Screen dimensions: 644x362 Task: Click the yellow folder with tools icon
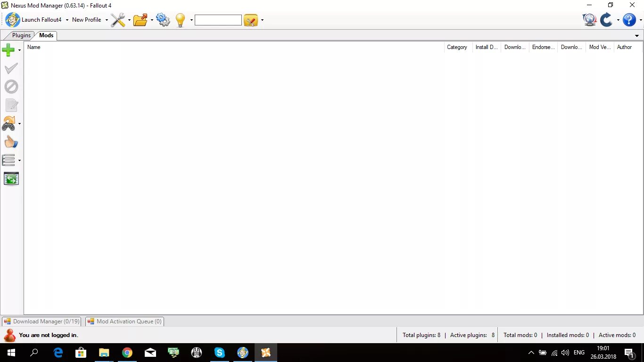251,20
